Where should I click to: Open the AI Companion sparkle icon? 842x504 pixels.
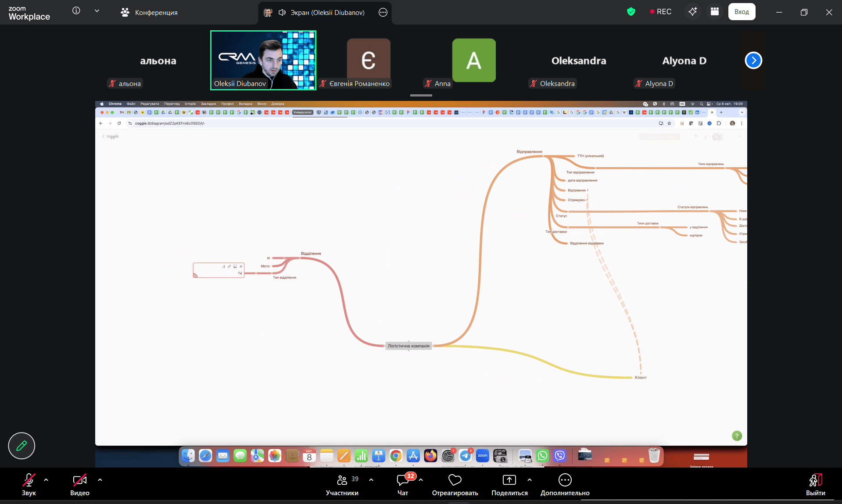point(692,12)
